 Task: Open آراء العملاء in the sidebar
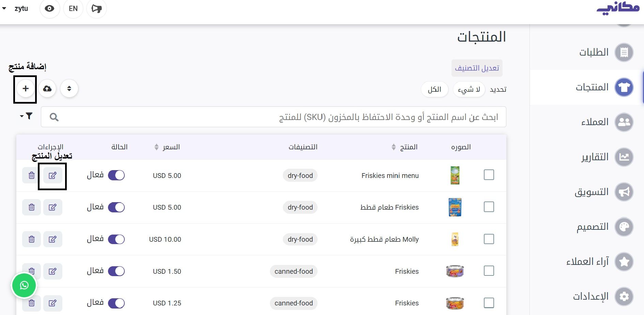[587, 262]
